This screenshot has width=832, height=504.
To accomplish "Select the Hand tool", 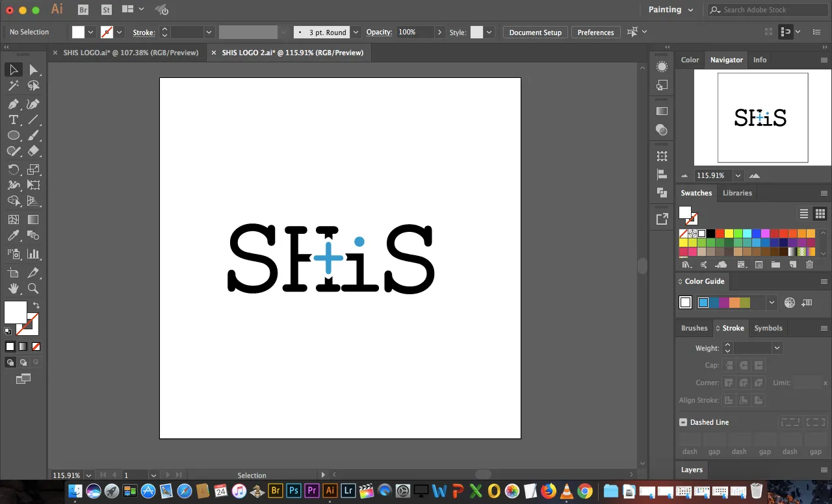I will point(14,288).
